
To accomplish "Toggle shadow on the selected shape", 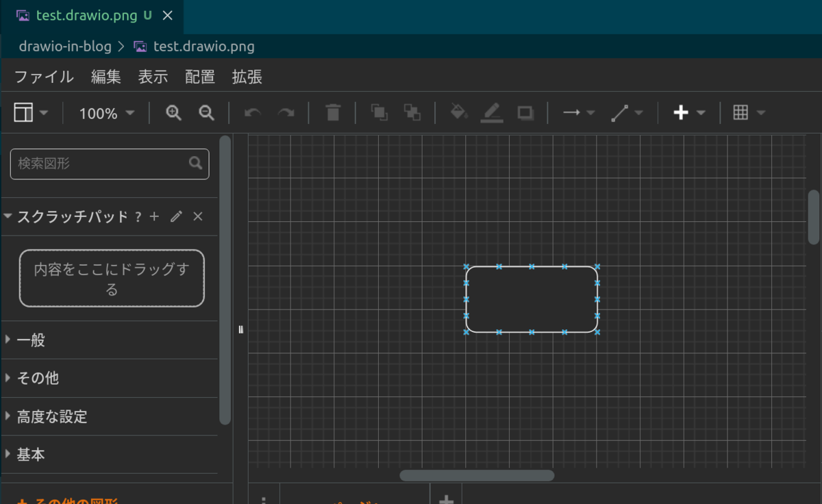I will point(525,112).
